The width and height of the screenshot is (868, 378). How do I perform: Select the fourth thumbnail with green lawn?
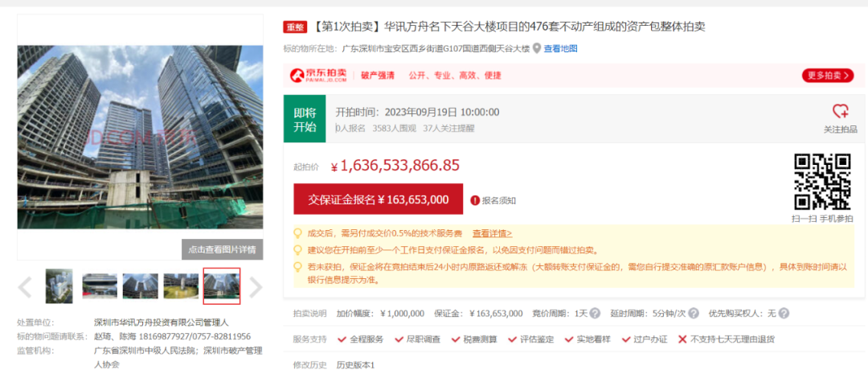click(x=181, y=286)
